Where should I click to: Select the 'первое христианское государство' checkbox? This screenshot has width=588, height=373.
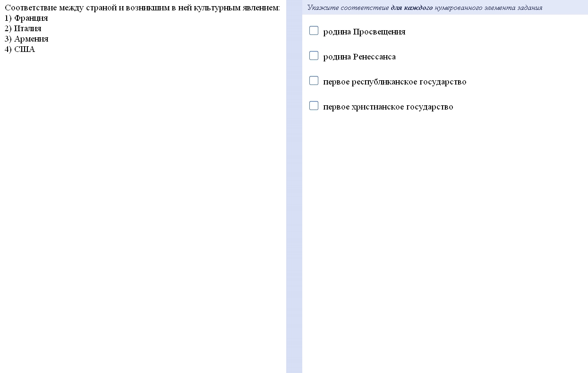tap(314, 106)
